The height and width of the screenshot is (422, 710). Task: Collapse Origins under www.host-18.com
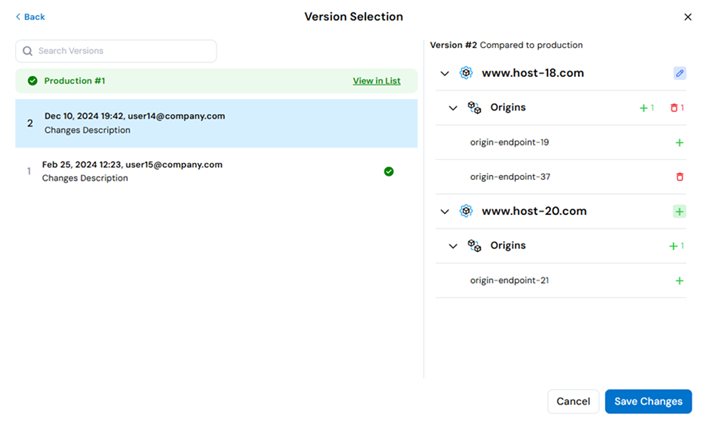453,108
